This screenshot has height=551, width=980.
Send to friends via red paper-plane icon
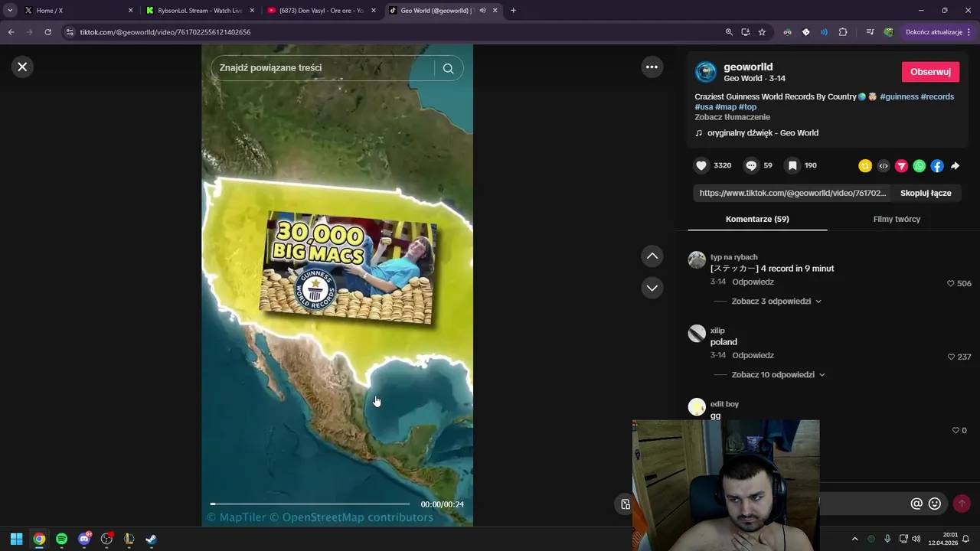click(901, 166)
